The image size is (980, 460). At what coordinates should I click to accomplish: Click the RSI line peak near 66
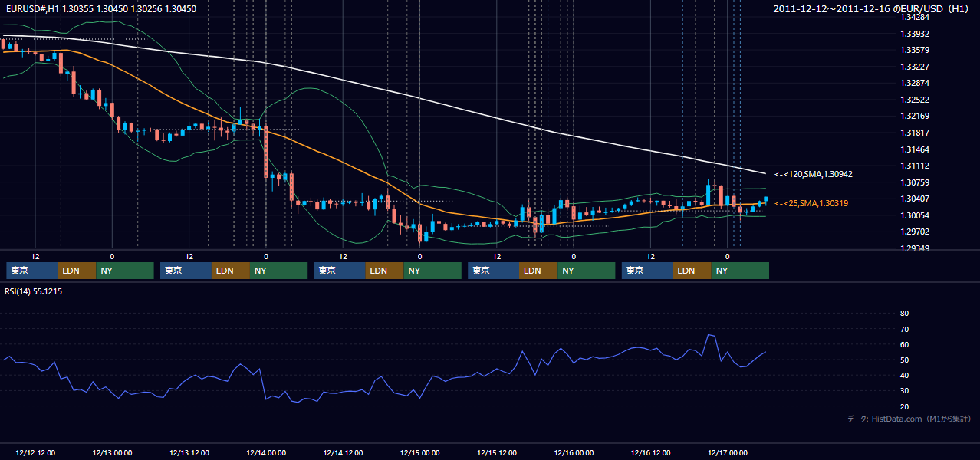click(x=709, y=335)
